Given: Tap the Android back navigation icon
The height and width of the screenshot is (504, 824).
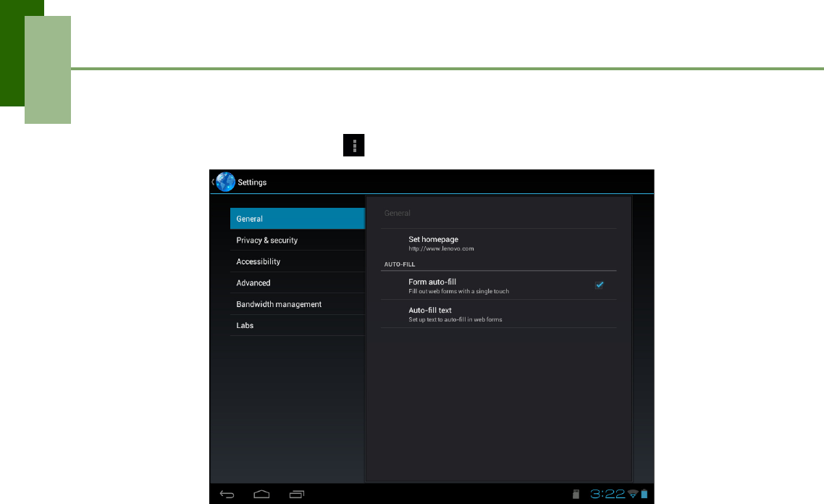Looking at the screenshot, I should [x=227, y=494].
